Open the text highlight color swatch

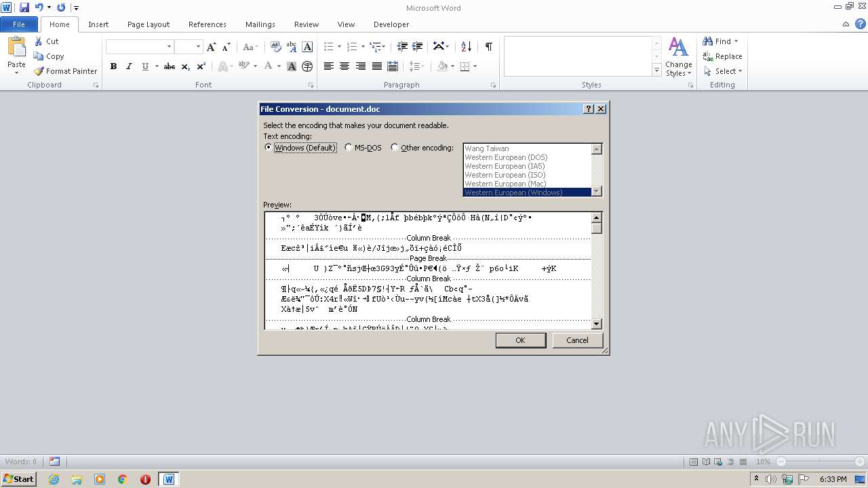click(243, 66)
